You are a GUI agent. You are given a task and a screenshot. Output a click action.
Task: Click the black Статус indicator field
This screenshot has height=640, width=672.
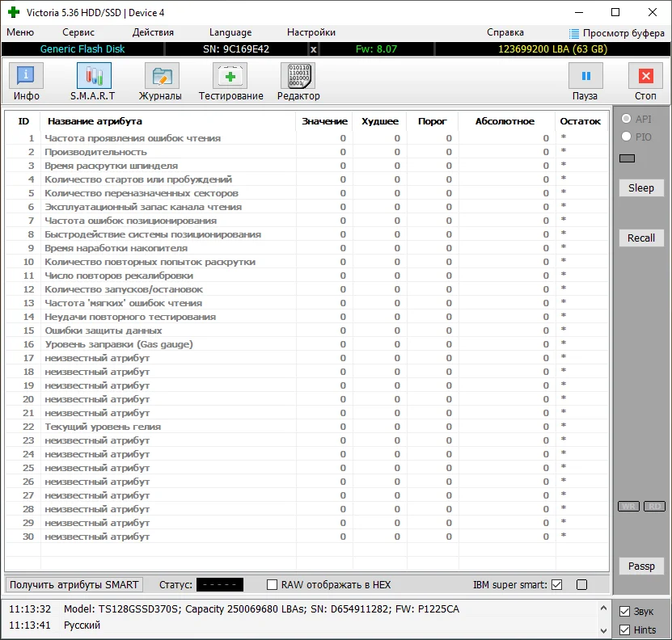220,585
